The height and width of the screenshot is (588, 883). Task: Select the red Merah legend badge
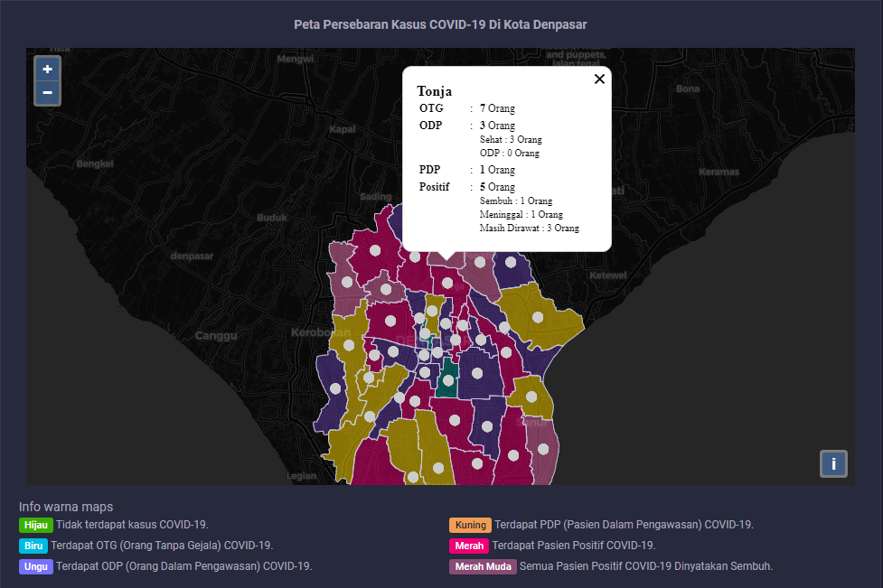pos(469,546)
